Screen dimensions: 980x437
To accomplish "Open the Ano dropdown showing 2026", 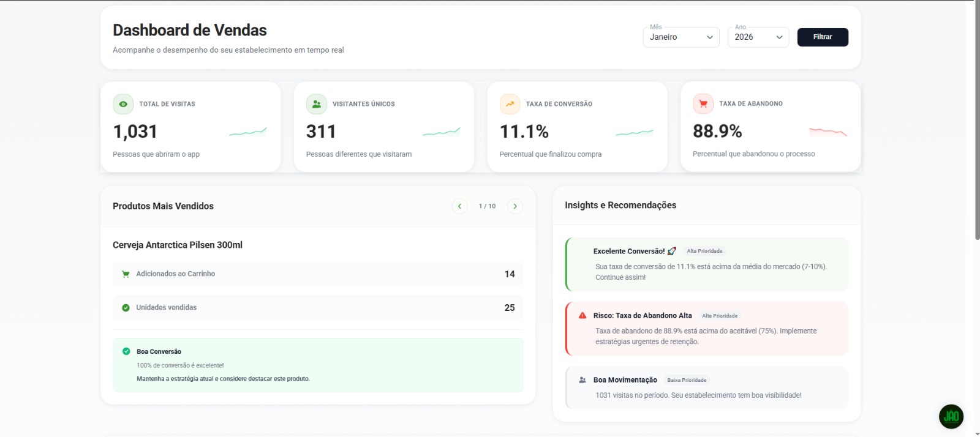I will (x=758, y=37).
